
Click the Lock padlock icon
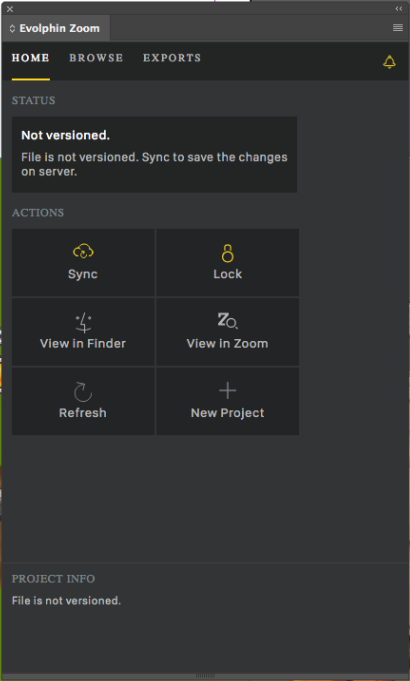click(x=228, y=253)
